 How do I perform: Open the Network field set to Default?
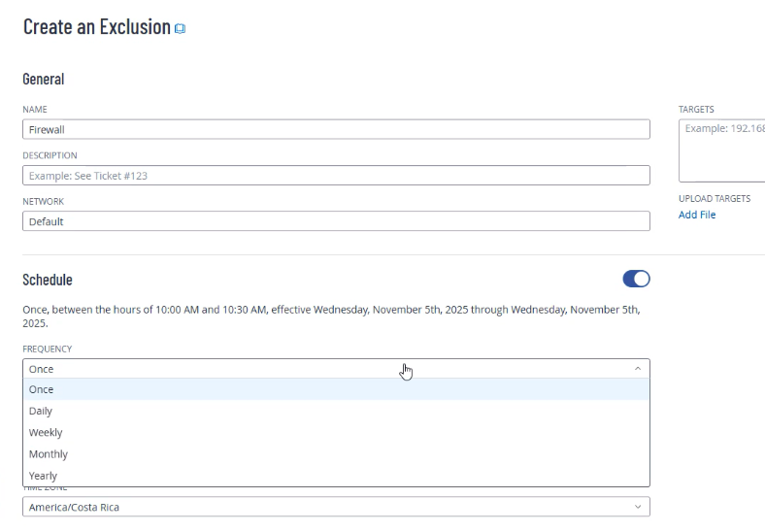click(335, 221)
